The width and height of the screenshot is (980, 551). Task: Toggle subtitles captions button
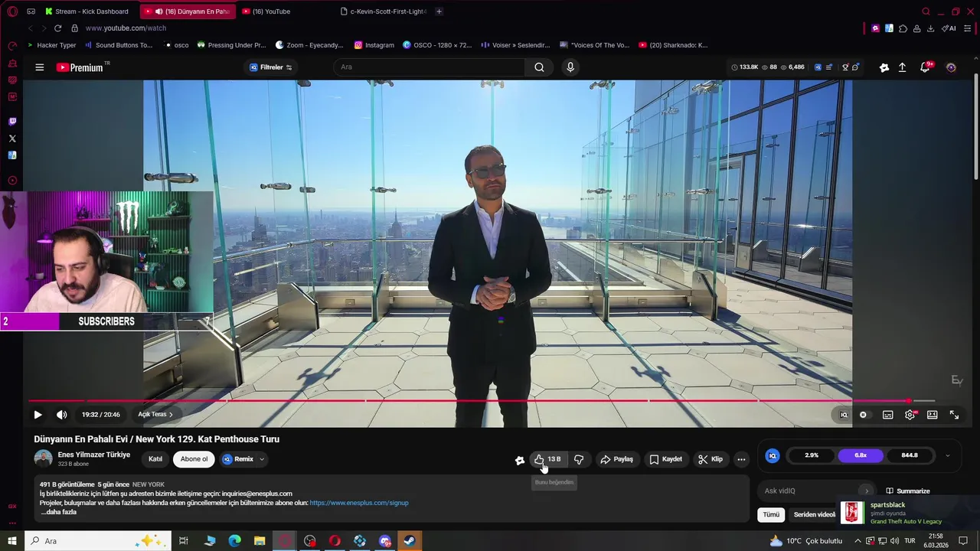click(887, 415)
